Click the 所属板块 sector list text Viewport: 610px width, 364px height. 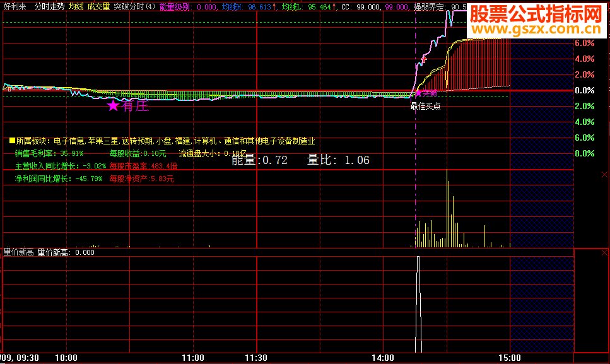coord(165,141)
